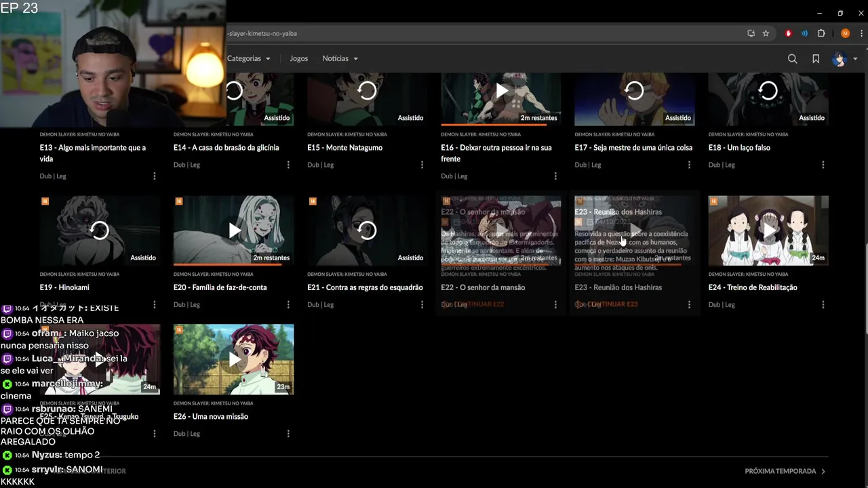This screenshot has width=868, height=488.
Task: Open E13 - Algo mais importante que a vida
Action: (93, 153)
